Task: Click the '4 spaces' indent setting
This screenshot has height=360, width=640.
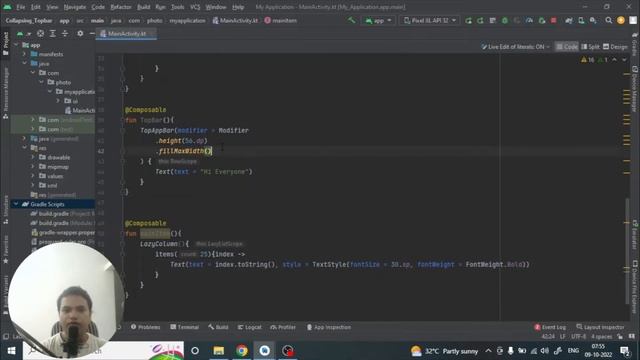Action: coord(602,337)
